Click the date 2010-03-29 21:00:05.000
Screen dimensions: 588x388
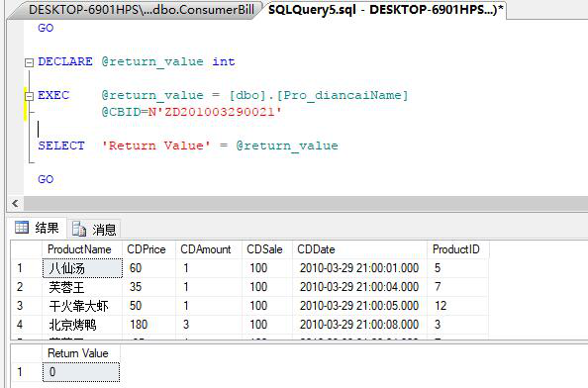click(359, 306)
